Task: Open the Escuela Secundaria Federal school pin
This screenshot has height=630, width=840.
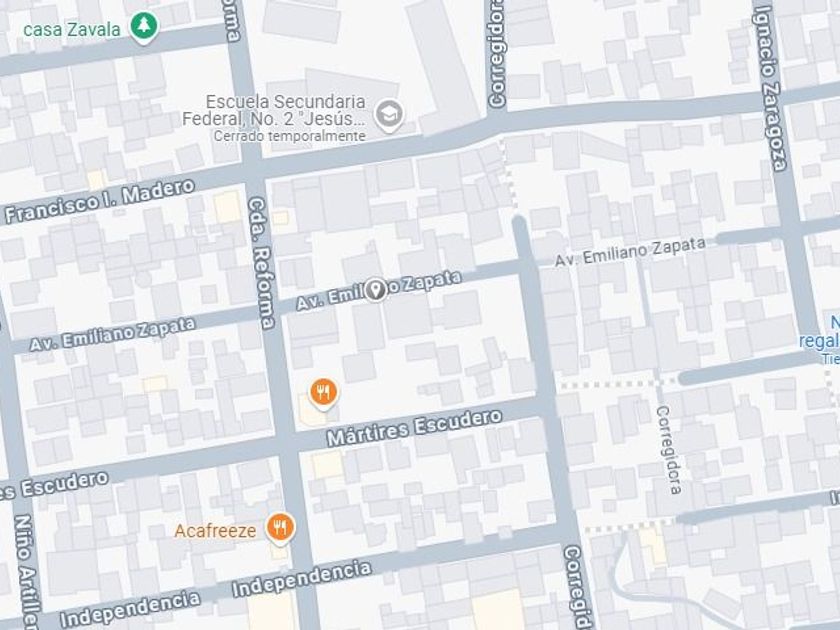Action: tap(389, 115)
